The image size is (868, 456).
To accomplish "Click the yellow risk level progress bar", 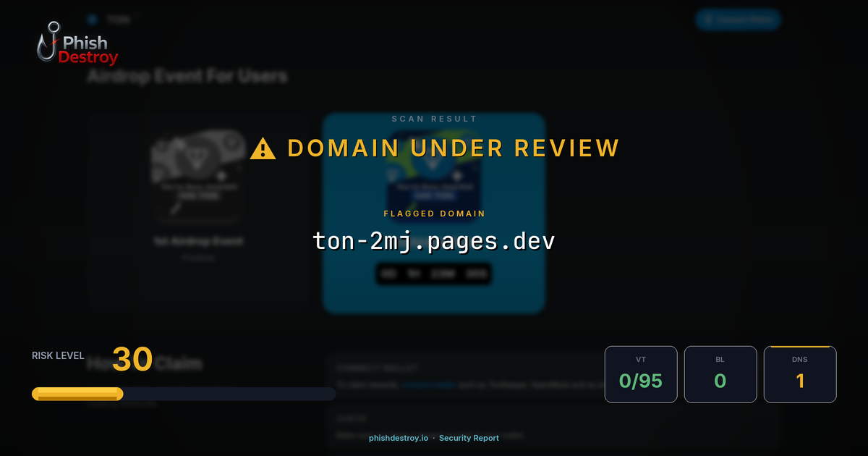I will click(77, 394).
